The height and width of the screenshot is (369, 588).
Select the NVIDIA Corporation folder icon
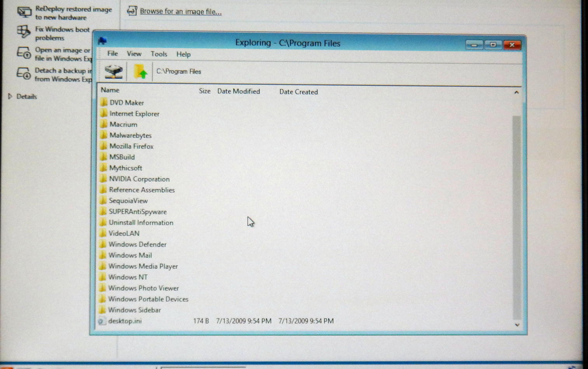(103, 179)
